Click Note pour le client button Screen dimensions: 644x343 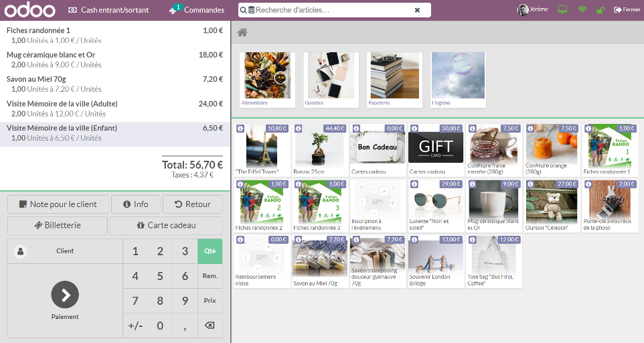pos(58,204)
